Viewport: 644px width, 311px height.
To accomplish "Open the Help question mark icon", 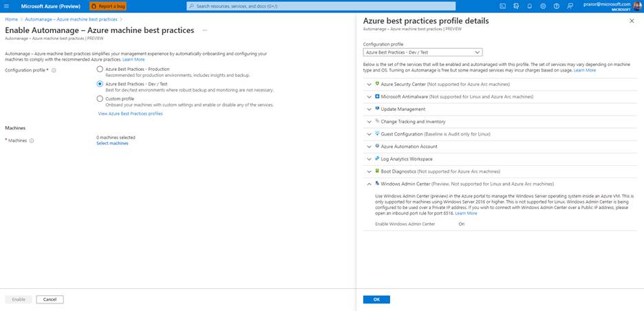I will pyautogui.click(x=556, y=6).
